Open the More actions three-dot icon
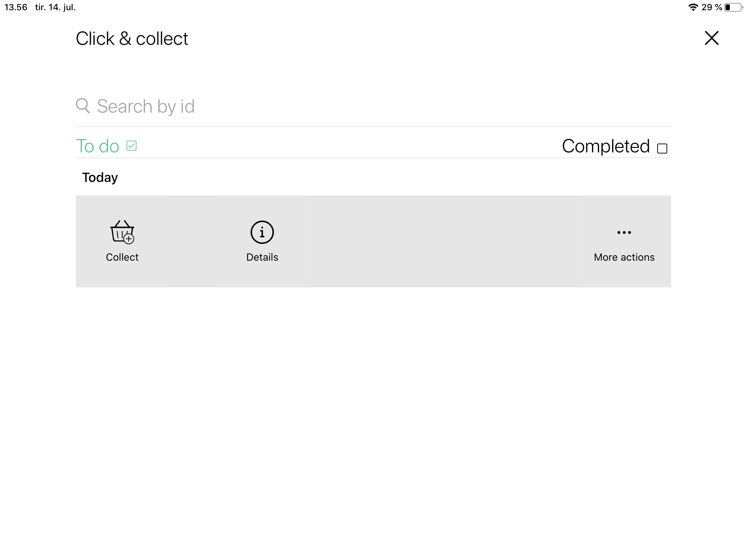Image resolution: width=747 pixels, height=560 pixels. 624,232
